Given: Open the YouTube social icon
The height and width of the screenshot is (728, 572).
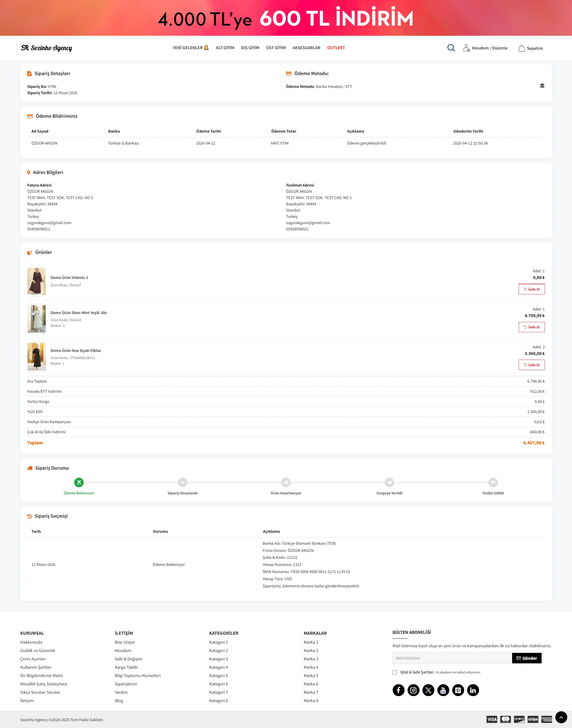Looking at the screenshot, I should point(443,690).
